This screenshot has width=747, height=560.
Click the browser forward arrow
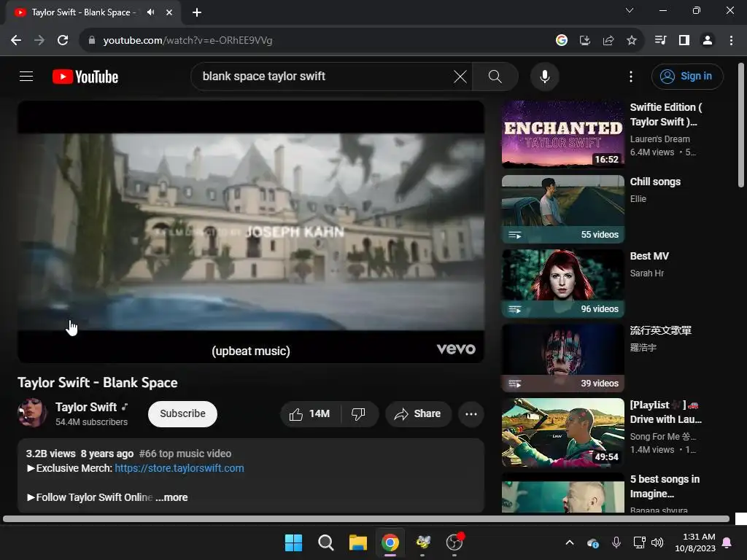39,41
